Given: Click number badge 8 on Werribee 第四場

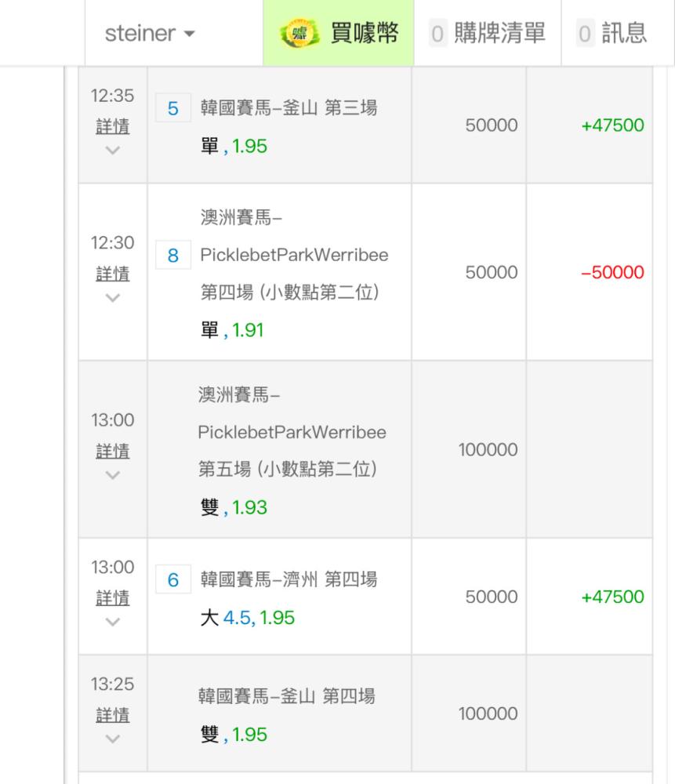Looking at the screenshot, I should (173, 256).
